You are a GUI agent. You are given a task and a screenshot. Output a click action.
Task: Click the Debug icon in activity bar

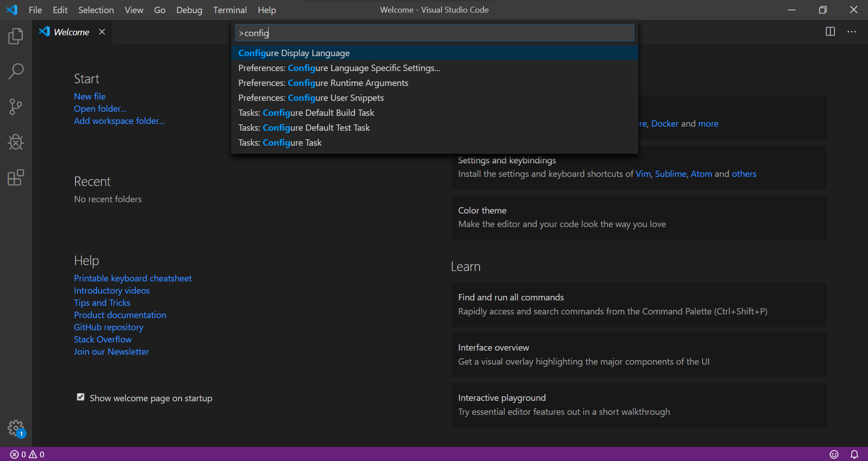click(16, 142)
